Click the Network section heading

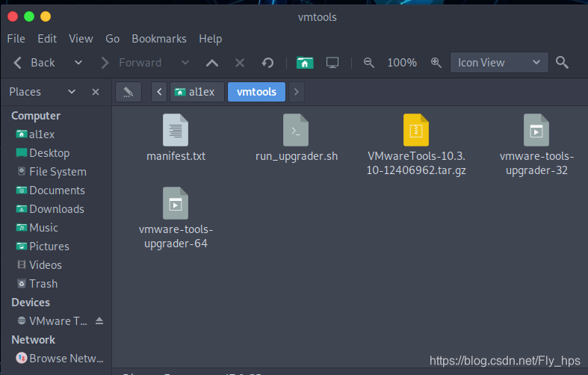34,340
